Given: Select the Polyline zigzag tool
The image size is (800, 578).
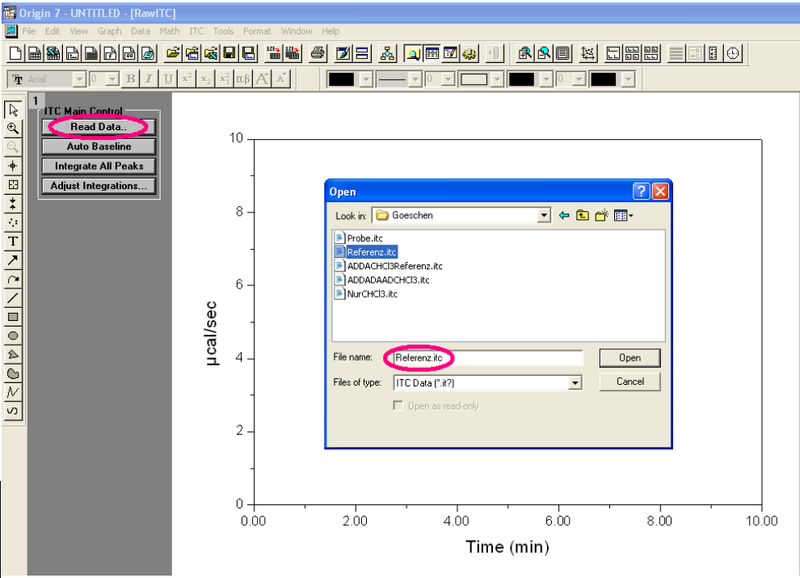Looking at the screenshot, I should (x=13, y=392).
